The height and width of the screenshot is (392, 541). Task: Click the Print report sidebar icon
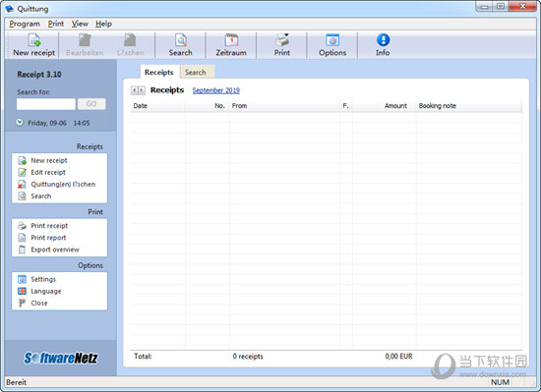coord(22,238)
